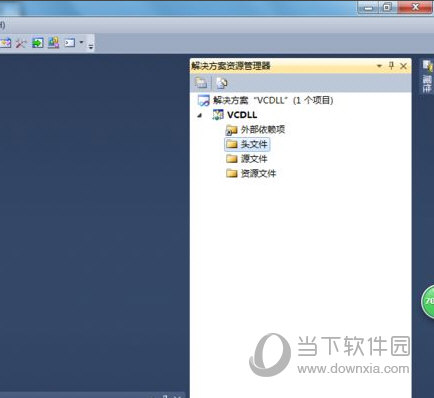Select the VCDLL project in the tree

tap(242, 115)
